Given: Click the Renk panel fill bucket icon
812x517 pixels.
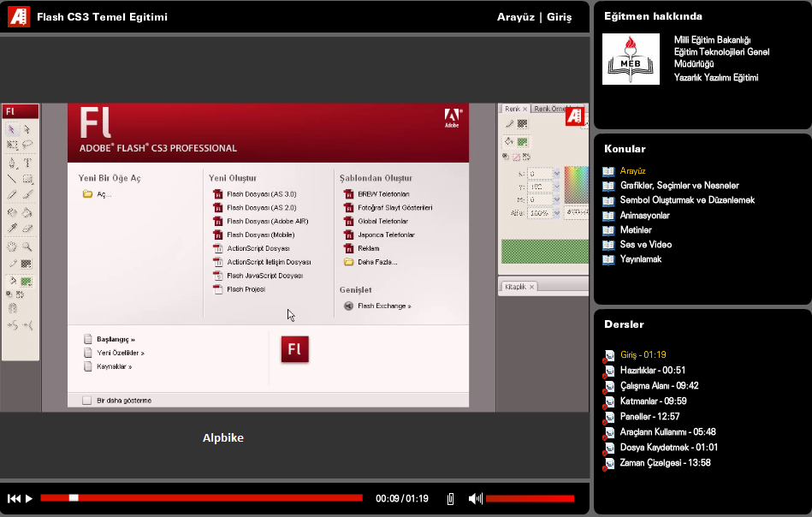Looking at the screenshot, I should (x=509, y=141).
